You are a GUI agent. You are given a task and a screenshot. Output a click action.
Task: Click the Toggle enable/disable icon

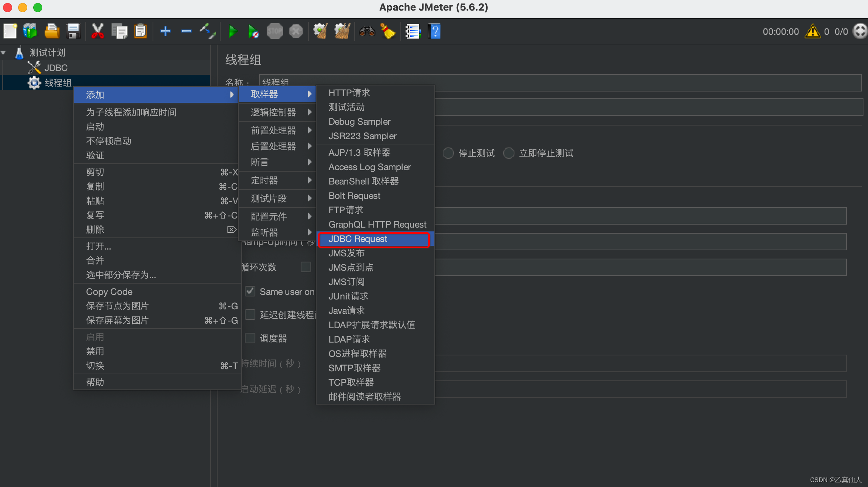[x=208, y=31]
